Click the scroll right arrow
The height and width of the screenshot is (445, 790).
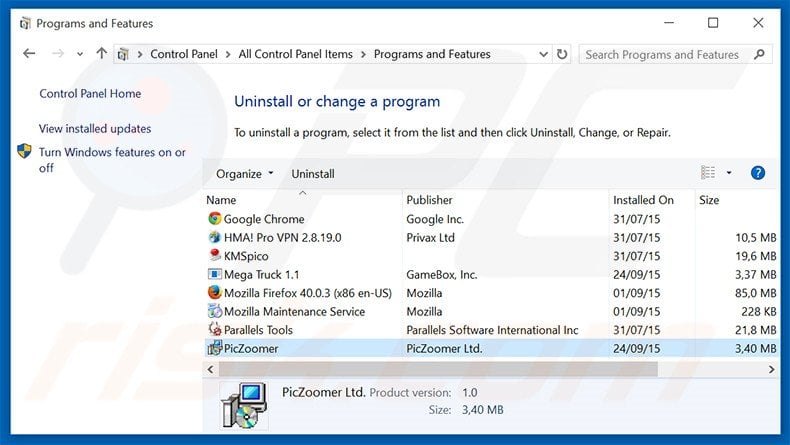point(771,369)
